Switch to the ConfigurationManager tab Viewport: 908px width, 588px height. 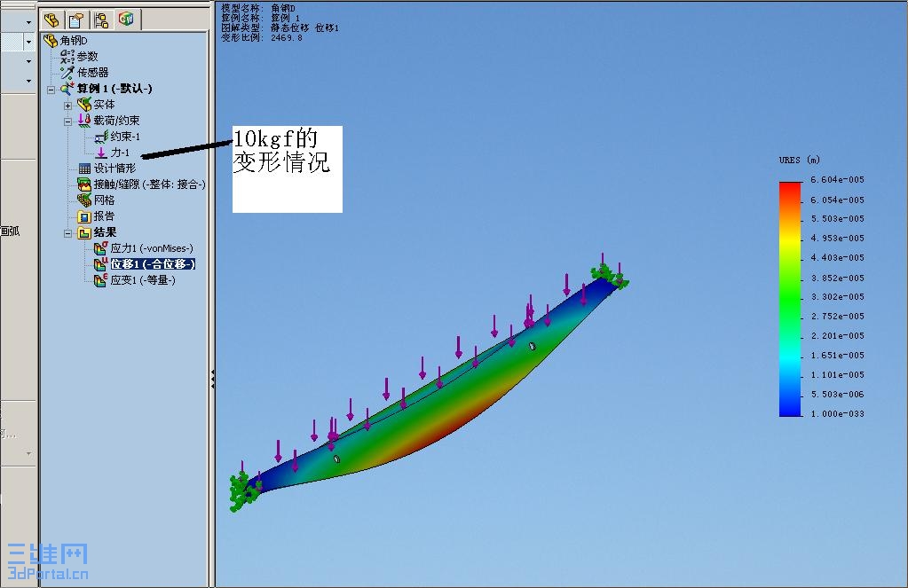click(101, 20)
